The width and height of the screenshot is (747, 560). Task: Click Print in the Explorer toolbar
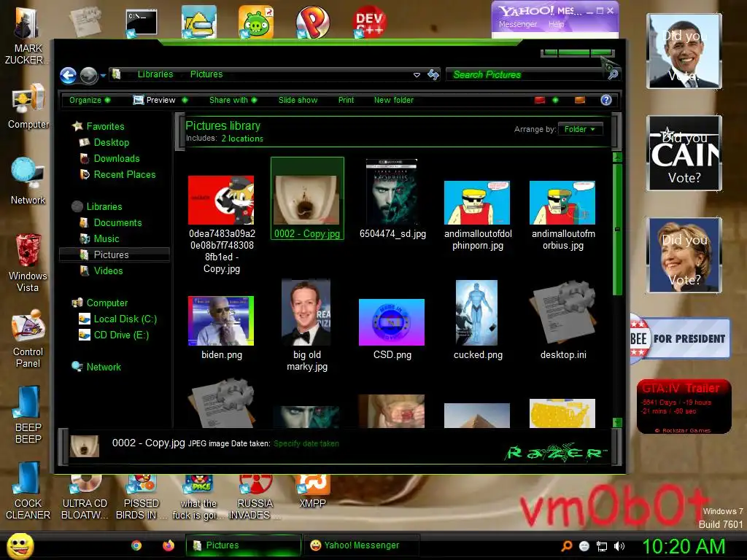coord(346,100)
